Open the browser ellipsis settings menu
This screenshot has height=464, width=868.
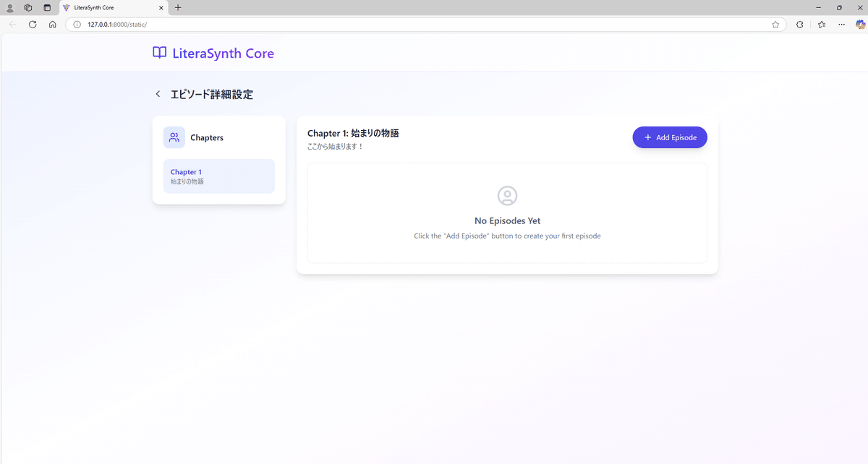[841, 24]
